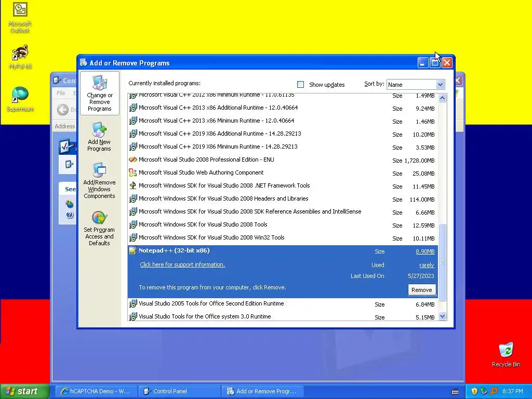Switch to hCAPTCHA Demo taskbar window
The height and width of the screenshot is (399, 532).
point(96,391)
